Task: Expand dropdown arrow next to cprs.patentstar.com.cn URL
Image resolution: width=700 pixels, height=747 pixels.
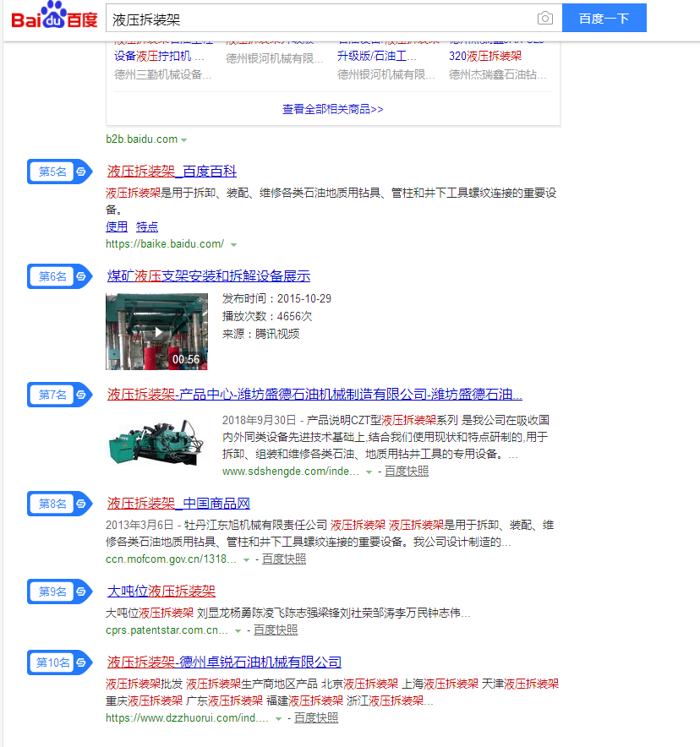Action: point(238,631)
